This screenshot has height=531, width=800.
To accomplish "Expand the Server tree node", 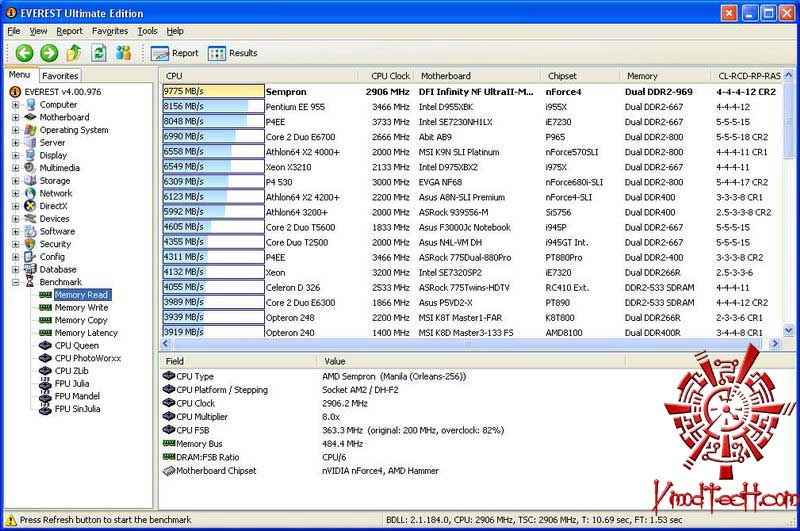I will coord(16,143).
